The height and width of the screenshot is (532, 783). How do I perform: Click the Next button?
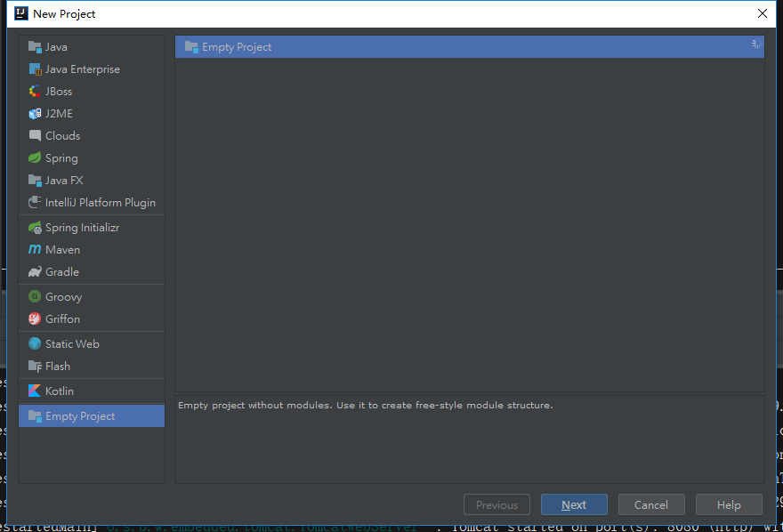click(x=574, y=504)
